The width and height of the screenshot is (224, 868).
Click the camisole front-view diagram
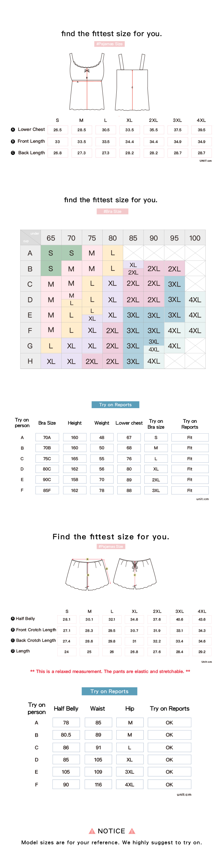click(x=87, y=82)
